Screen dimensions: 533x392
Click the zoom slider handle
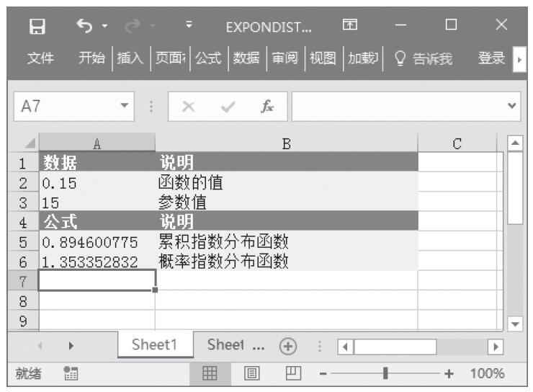[x=386, y=373]
